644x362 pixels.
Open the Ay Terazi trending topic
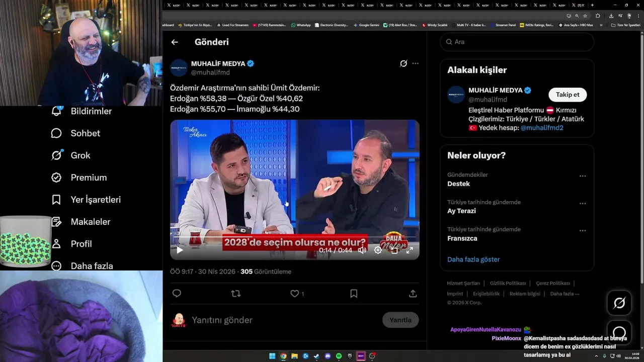click(x=461, y=211)
